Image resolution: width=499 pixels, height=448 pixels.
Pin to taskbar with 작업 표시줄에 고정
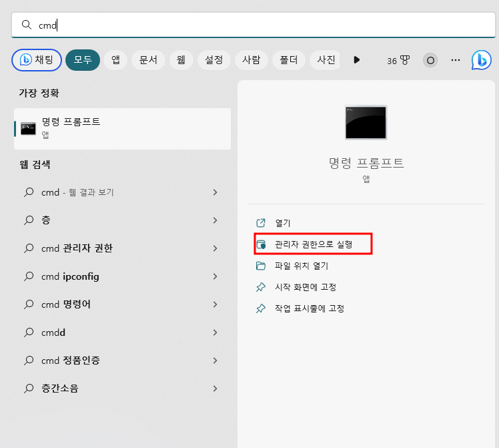(310, 308)
